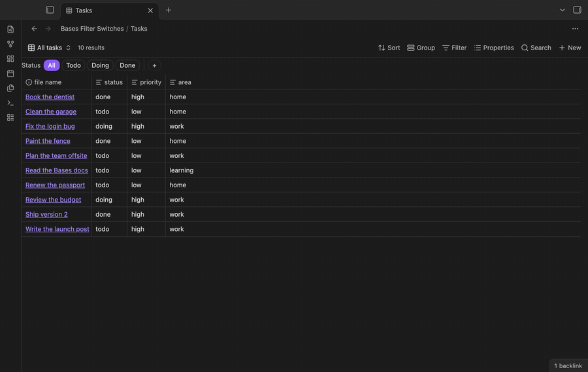Image resolution: width=588 pixels, height=372 pixels.
Task: Open the quick switcher file icon
Action: [x=10, y=29]
